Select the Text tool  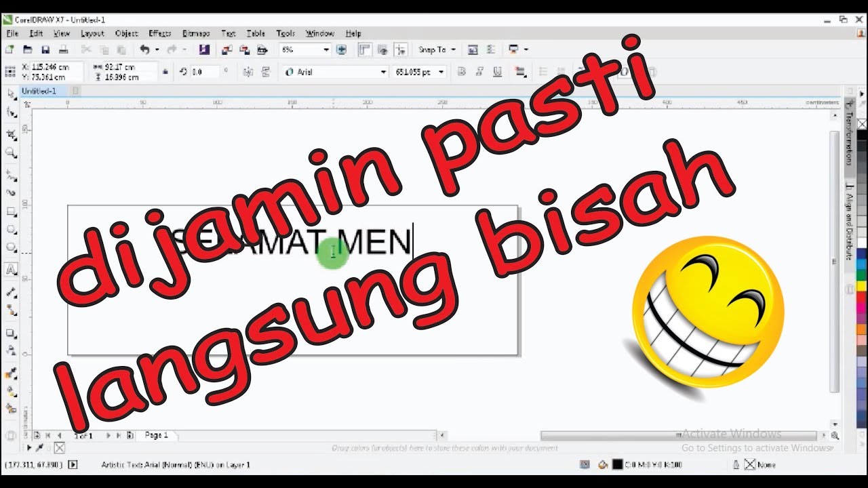coord(12,269)
